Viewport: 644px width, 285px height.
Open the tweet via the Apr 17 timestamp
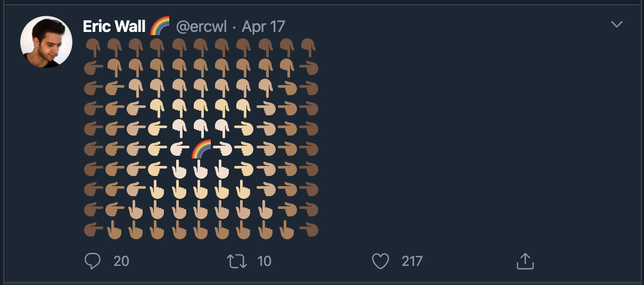(263, 27)
